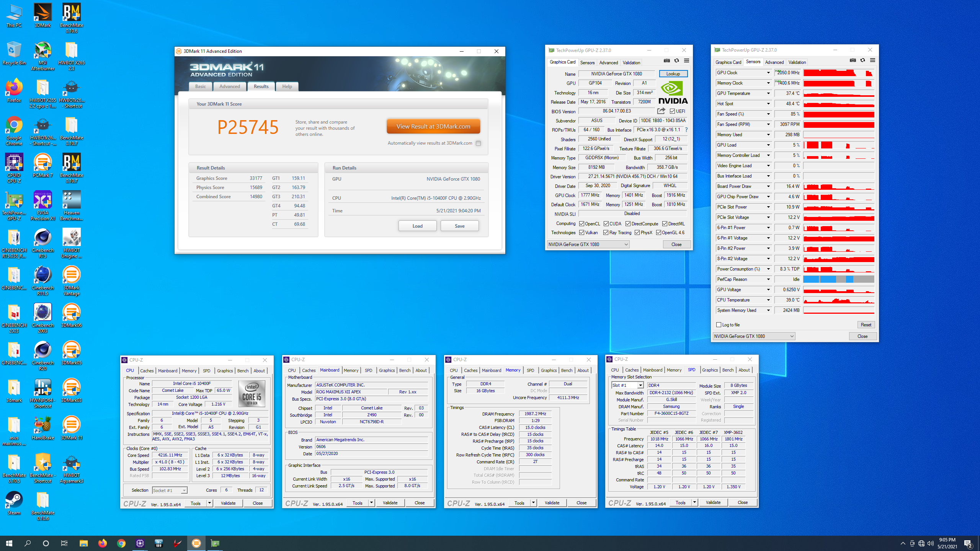Toggle the UEFI checkbox in GPU-Z

click(672, 111)
